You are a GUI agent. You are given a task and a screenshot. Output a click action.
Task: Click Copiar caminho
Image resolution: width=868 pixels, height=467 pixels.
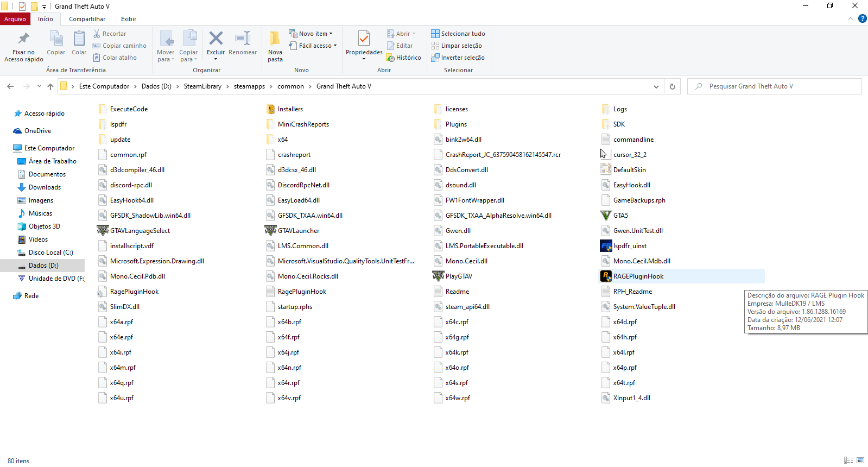tap(119, 46)
